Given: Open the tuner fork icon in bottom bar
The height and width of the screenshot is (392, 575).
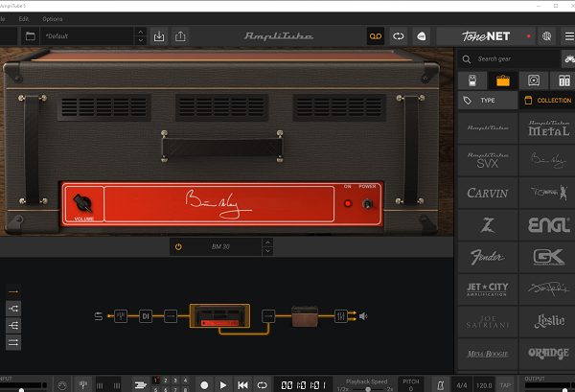Looking at the screenshot, I should [x=83, y=385].
